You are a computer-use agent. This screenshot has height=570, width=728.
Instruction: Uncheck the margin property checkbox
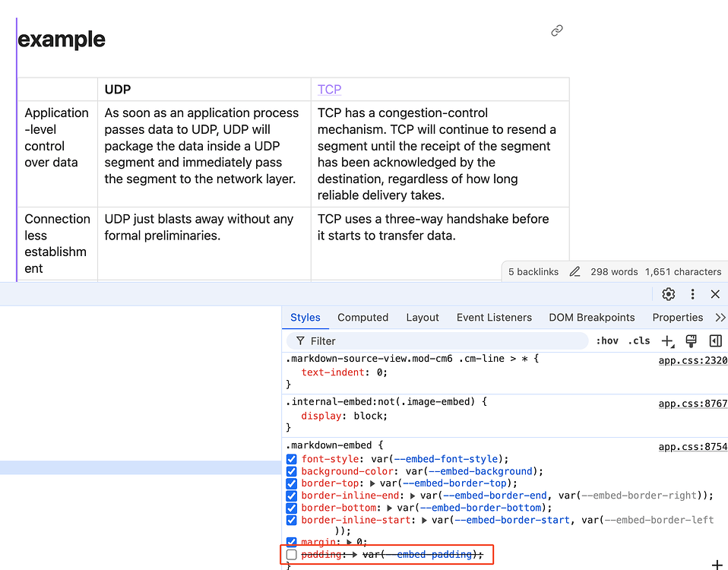[292, 542]
